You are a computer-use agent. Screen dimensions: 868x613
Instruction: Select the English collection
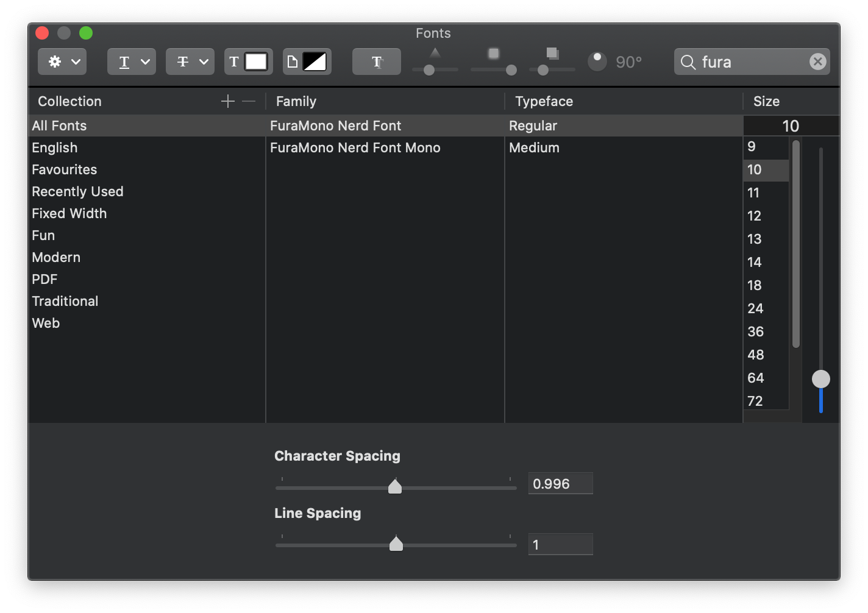click(147, 147)
